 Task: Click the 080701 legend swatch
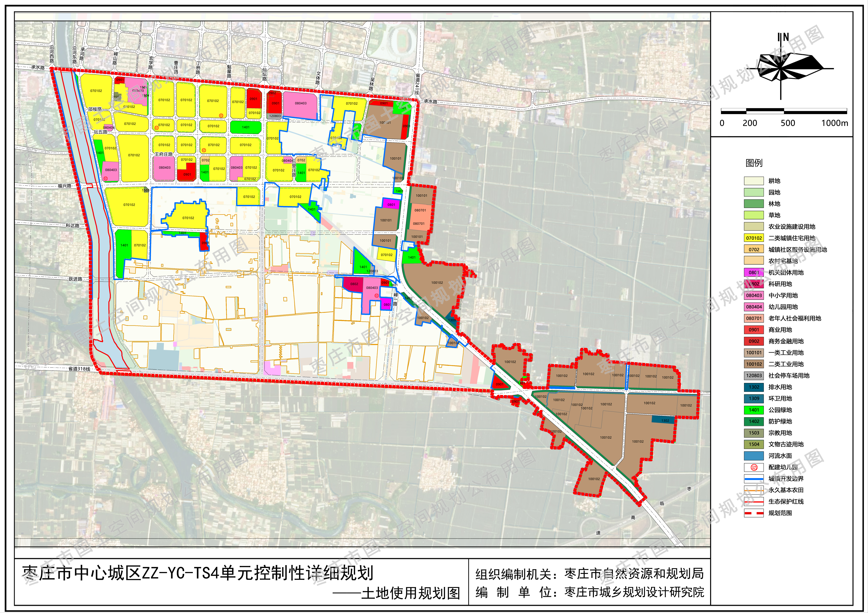(754, 318)
